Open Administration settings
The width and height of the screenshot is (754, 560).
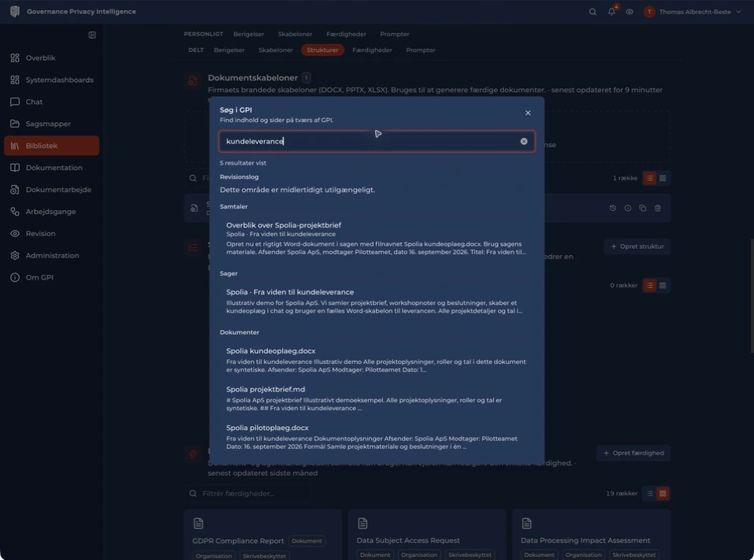(51, 255)
